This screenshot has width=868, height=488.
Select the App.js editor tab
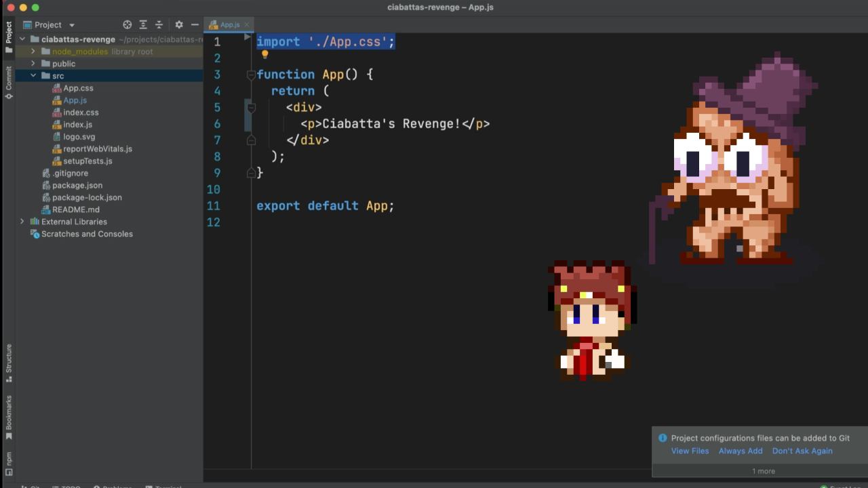[229, 25]
